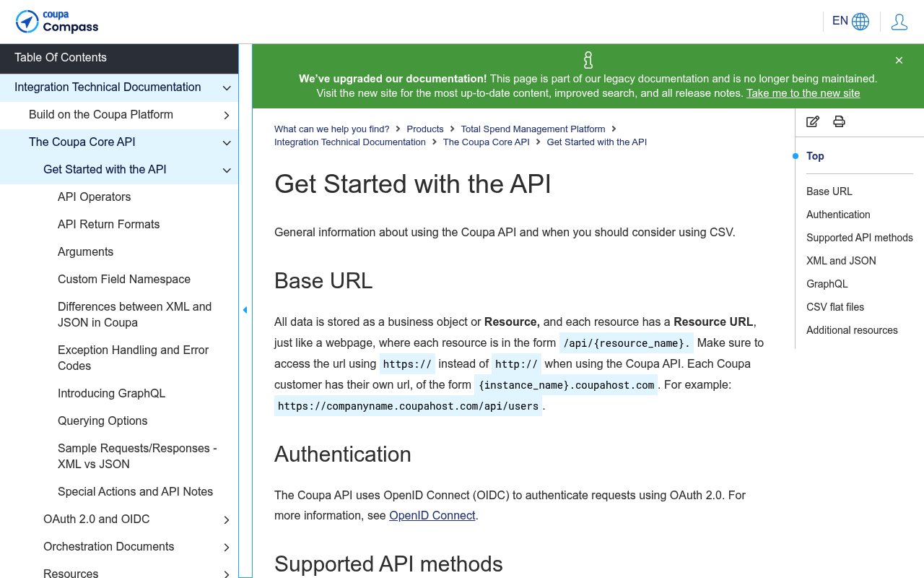Click Integration Technical Documentation breadcrumb
Viewport: 924px width, 578px height.
pyautogui.click(x=350, y=142)
